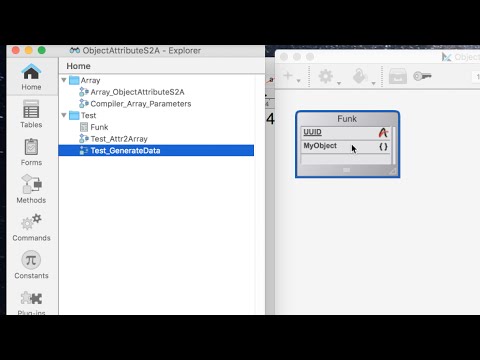Open the add button dropdown arrow

point(298,81)
